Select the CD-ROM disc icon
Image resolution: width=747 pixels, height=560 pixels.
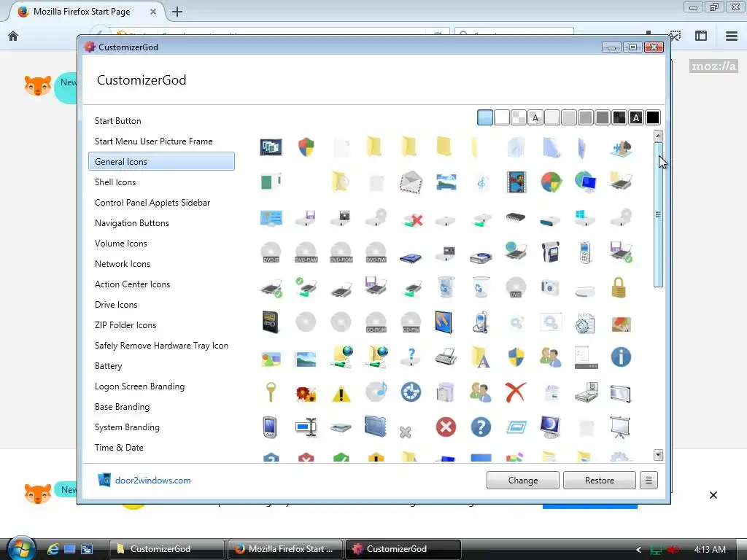pos(376,322)
